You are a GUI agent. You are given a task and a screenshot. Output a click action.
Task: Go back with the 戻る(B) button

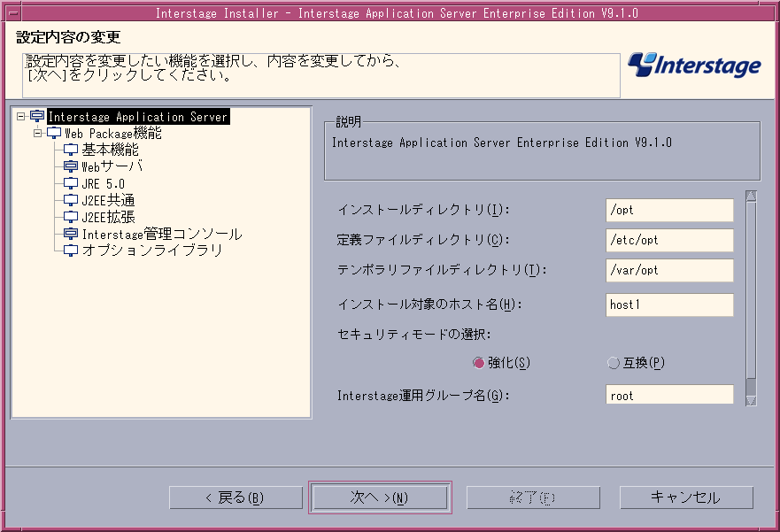coord(236,497)
